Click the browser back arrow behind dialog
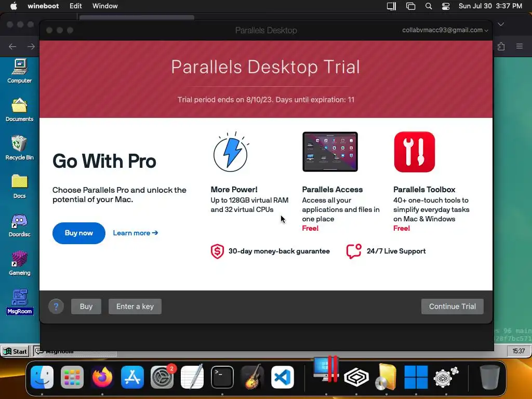Viewport: 532px width, 399px height. pos(12,46)
